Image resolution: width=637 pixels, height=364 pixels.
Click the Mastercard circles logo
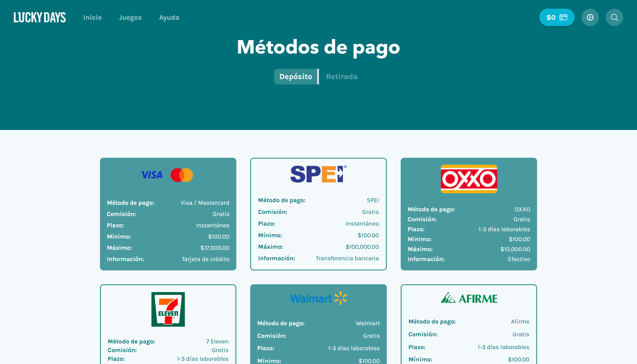click(182, 175)
